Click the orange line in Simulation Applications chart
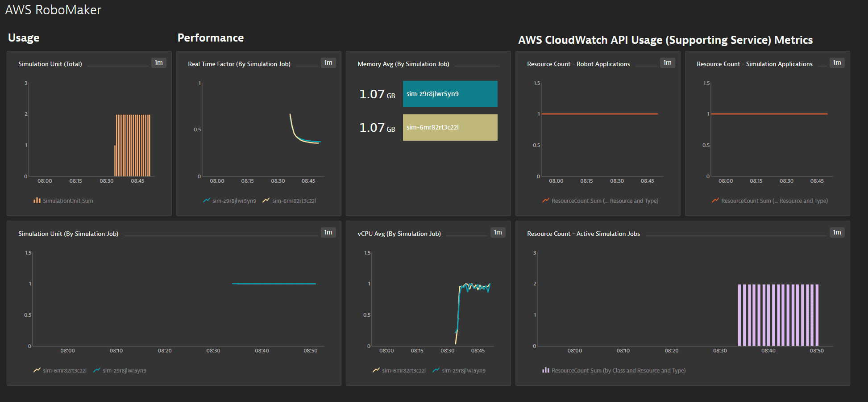 coord(769,114)
